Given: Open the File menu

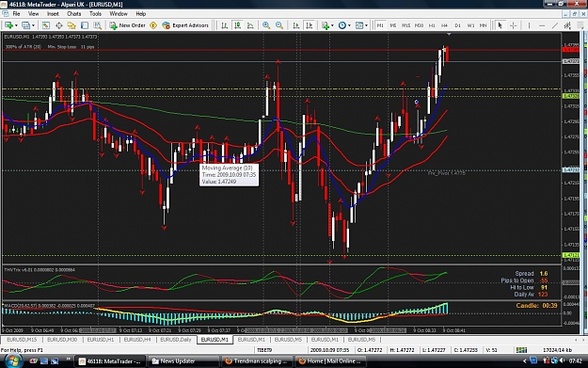Looking at the screenshot, I should [x=16, y=13].
